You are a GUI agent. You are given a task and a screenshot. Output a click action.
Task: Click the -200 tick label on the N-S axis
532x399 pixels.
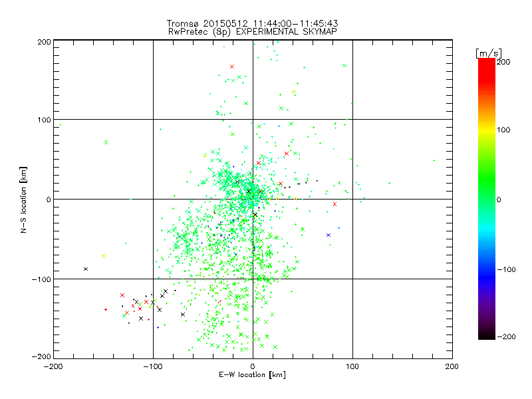[41, 357]
